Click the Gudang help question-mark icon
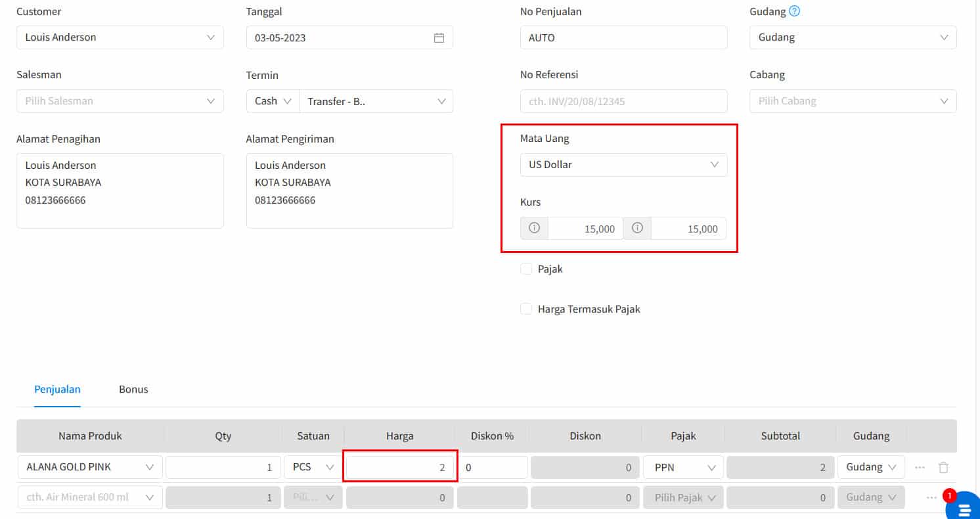 point(794,11)
